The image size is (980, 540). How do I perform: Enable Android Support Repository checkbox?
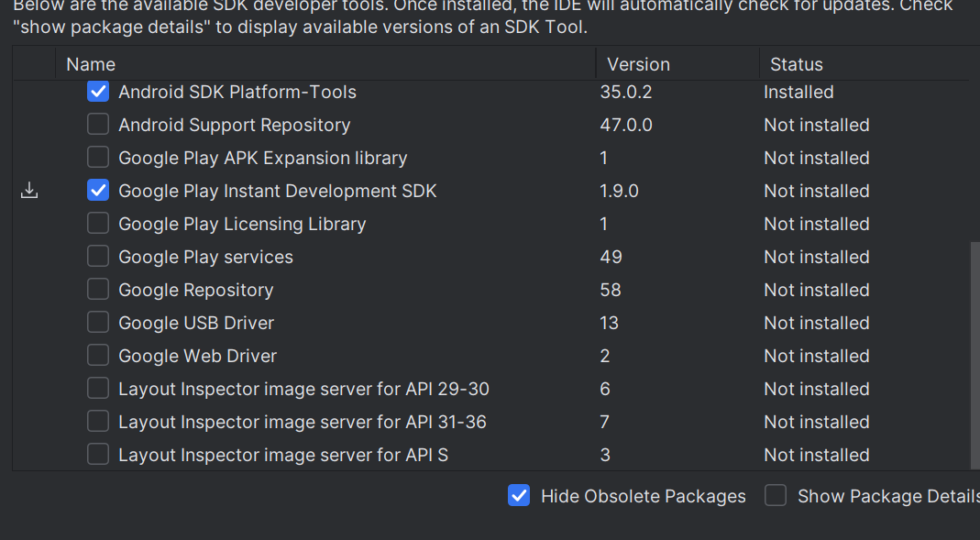98,125
